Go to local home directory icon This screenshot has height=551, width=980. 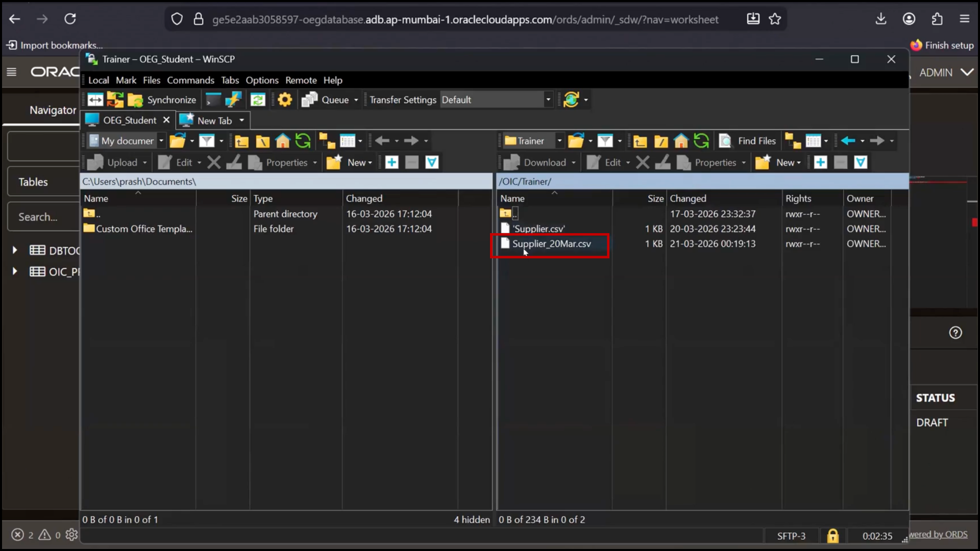click(283, 141)
